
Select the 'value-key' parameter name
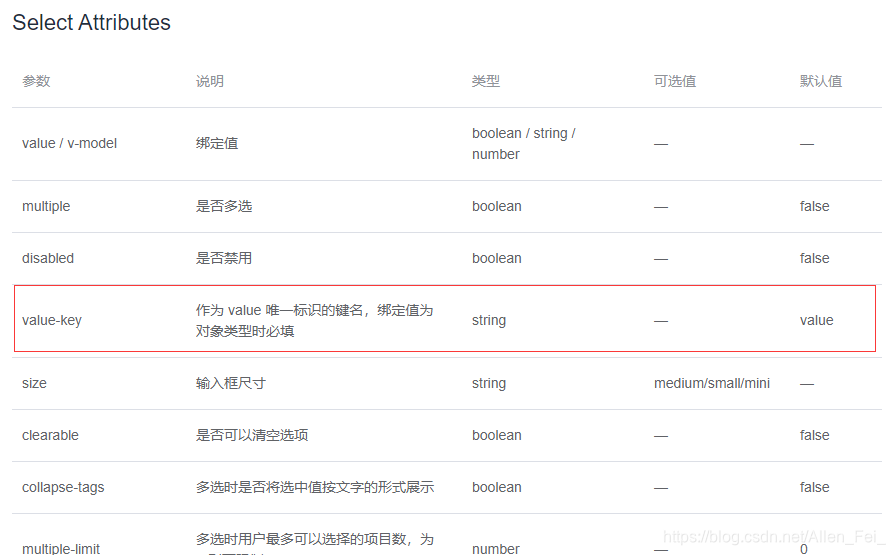52,320
